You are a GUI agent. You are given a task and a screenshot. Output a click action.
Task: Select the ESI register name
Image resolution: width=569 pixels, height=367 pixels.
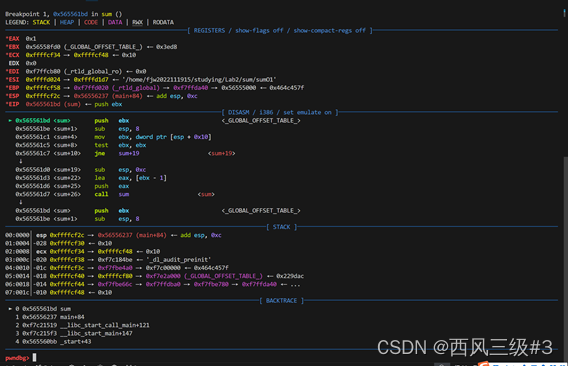(x=13, y=79)
